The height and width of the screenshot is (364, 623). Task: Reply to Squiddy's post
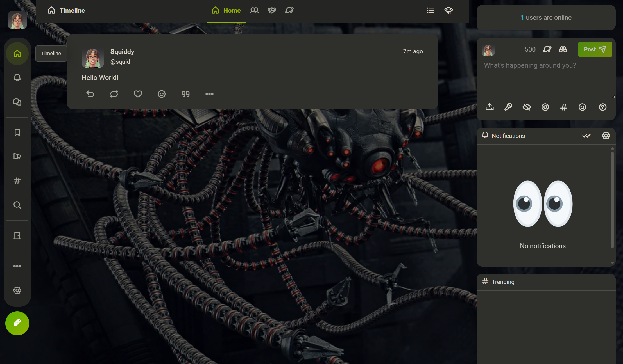tap(90, 94)
